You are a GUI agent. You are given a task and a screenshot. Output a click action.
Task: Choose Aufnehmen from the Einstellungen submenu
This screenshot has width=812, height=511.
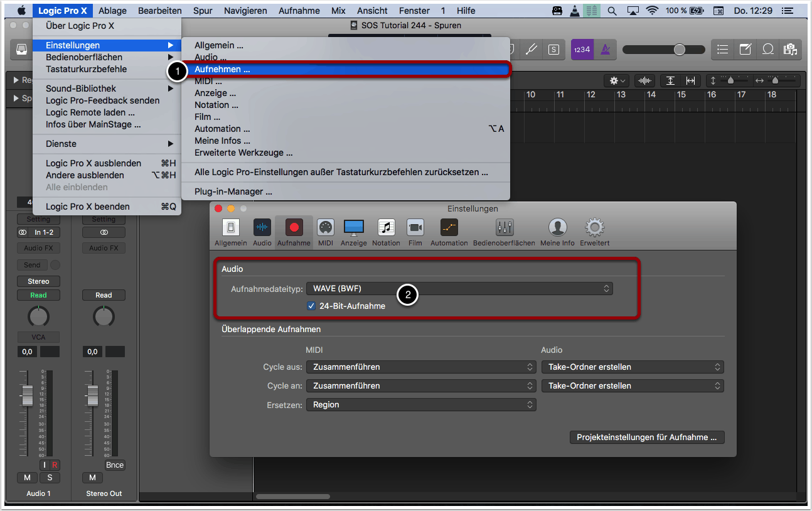point(222,69)
